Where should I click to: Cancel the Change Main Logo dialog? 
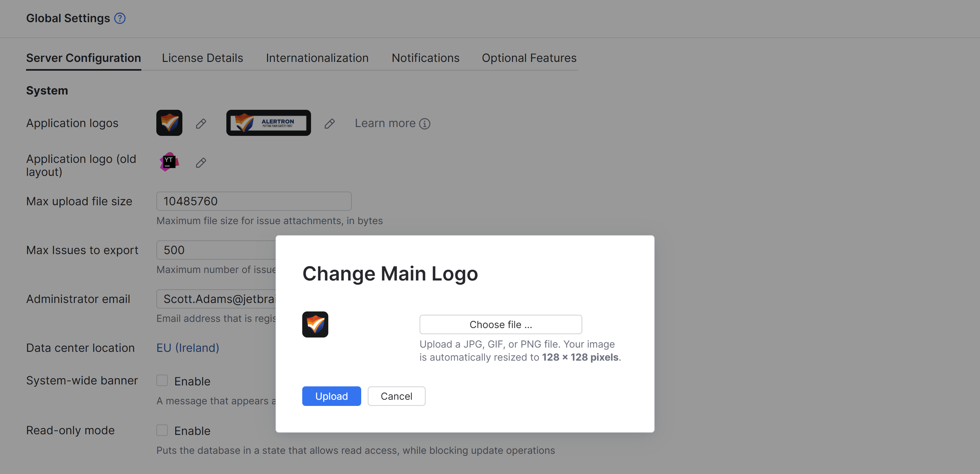[x=396, y=396]
